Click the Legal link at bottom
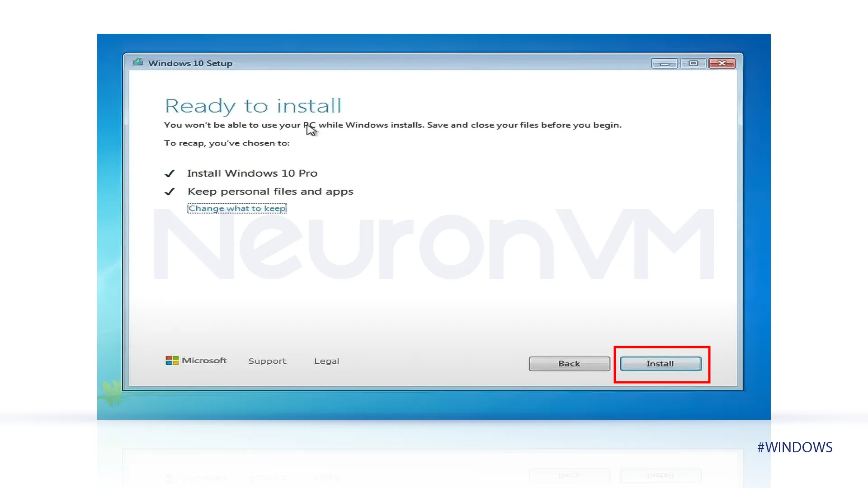Screen dimensions: 868x488 click(327, 361)
